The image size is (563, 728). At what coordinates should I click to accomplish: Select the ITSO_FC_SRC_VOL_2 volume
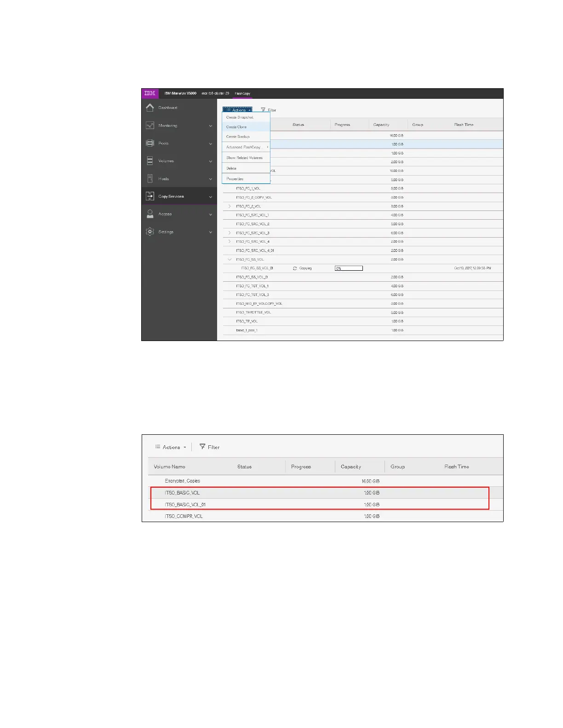click(253, 224)
